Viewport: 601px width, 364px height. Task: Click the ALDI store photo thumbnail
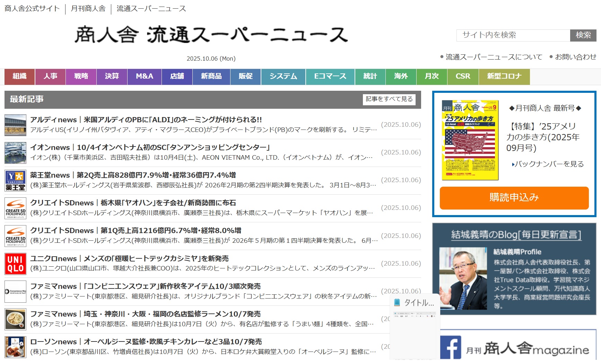[x=15, y=125]
